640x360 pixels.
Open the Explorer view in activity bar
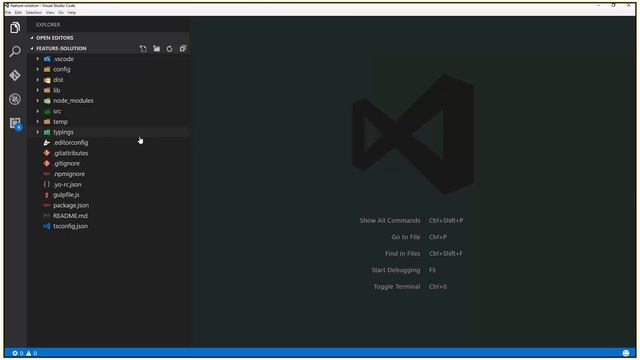click(x=15, y=28)
